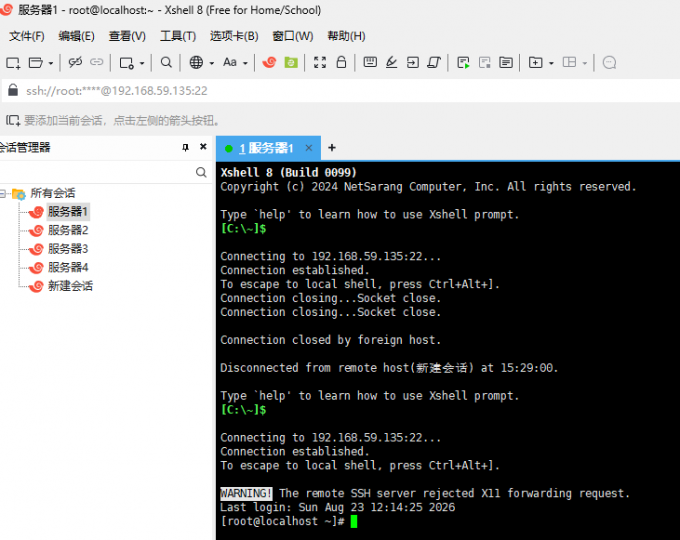Expand the New tab group dropdown arrow

pos(551,63)
